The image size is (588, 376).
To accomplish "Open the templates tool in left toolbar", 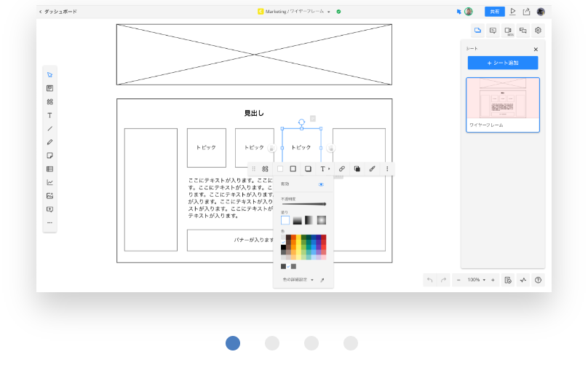I will click(50, 88).
